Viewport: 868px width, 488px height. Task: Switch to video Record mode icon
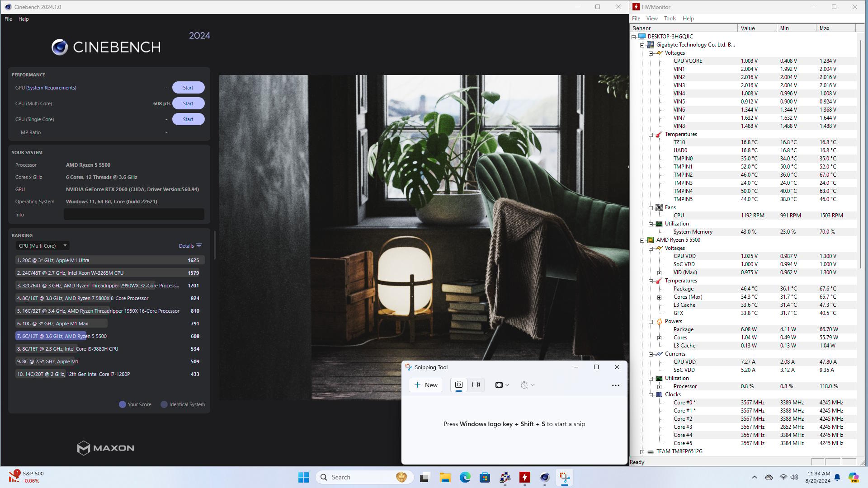(x=476, y=385)
